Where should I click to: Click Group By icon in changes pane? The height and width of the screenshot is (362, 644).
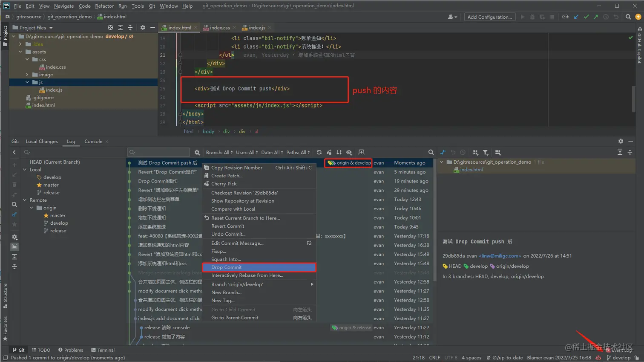[475, 152]
